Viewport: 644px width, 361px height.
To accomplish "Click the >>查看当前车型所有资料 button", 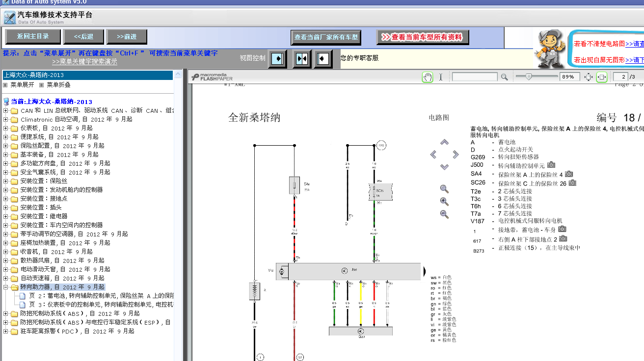I will pos(423,37).
